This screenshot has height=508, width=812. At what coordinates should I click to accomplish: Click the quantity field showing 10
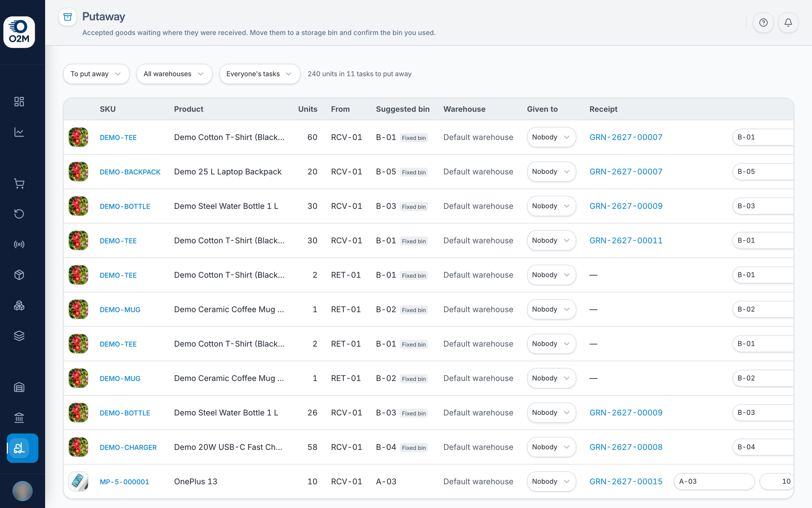point(776,482)
